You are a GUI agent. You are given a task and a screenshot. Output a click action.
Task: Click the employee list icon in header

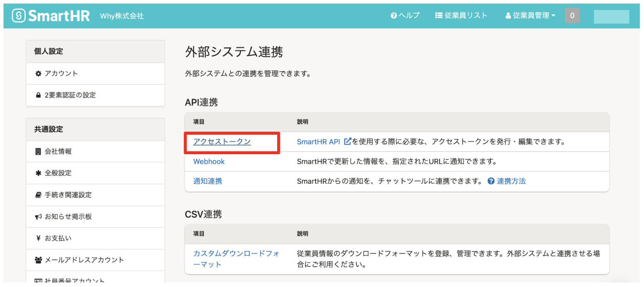439,15
